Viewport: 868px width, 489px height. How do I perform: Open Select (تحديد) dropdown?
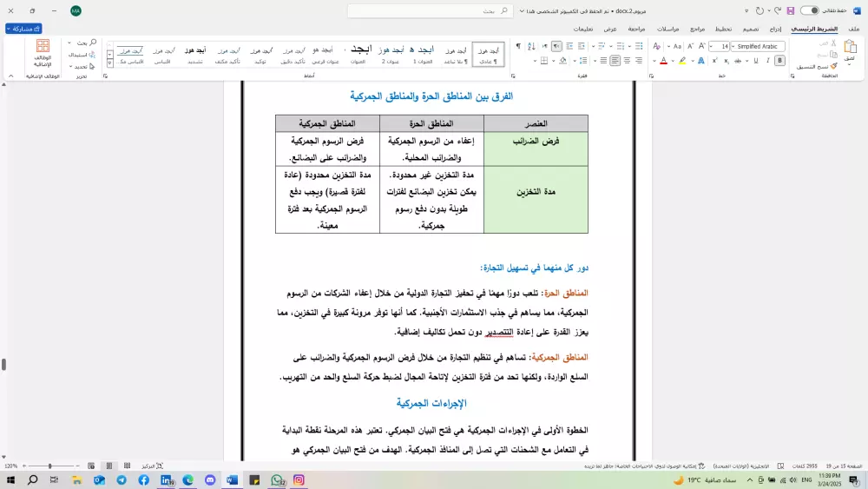pos(82,67)
